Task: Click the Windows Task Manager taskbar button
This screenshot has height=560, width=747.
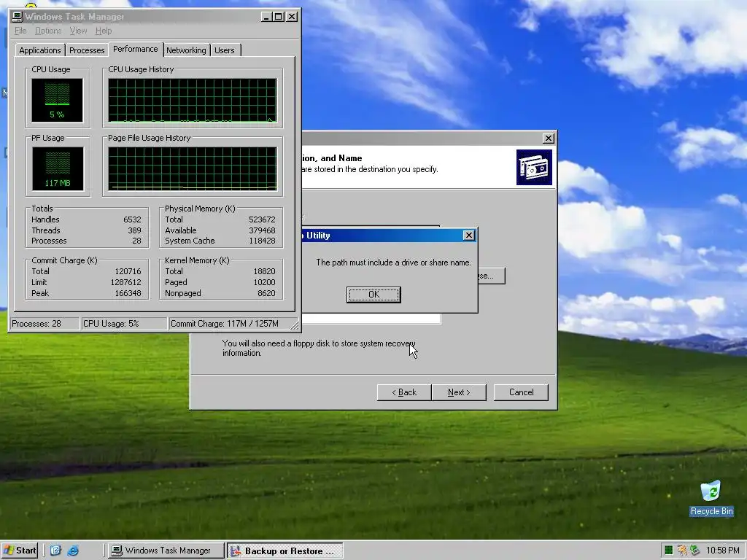Action: (165, 551)
